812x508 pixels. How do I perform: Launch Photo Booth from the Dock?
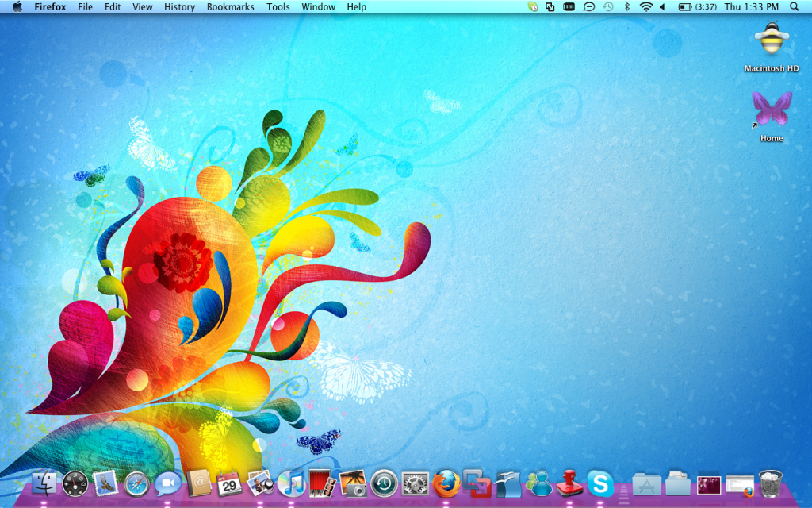(322, 483)
